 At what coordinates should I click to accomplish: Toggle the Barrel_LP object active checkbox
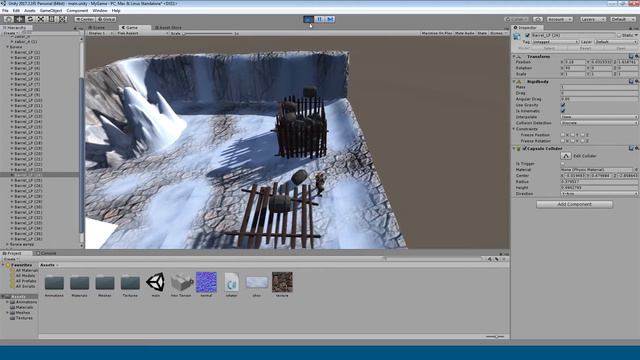[x=527, y=36]
